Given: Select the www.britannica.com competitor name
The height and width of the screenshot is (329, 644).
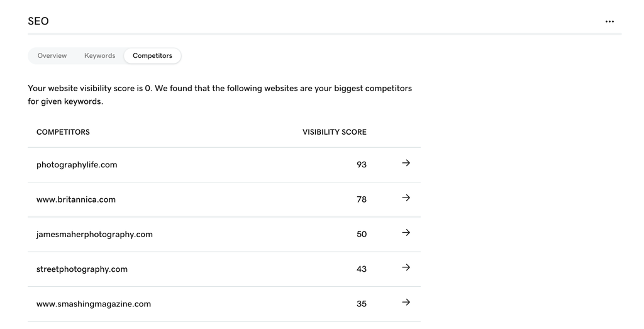Looking at the screenshot, I should (76, 199).
